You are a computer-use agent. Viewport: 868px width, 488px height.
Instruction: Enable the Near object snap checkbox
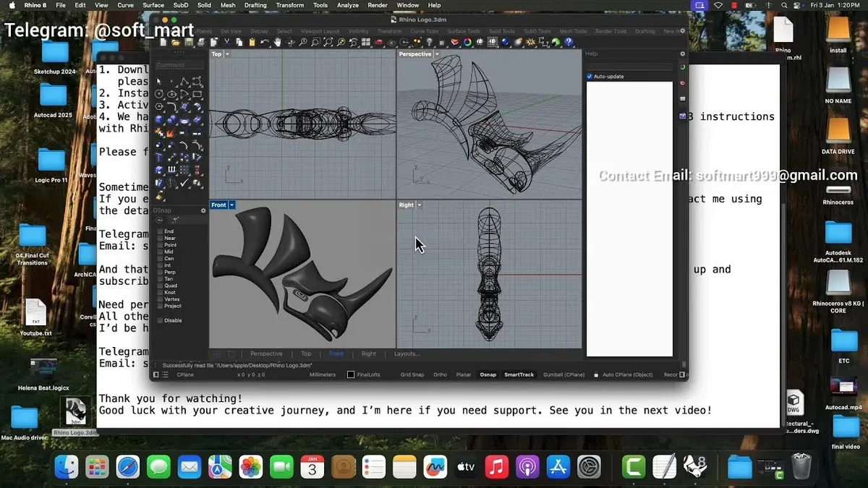(160, 239)
